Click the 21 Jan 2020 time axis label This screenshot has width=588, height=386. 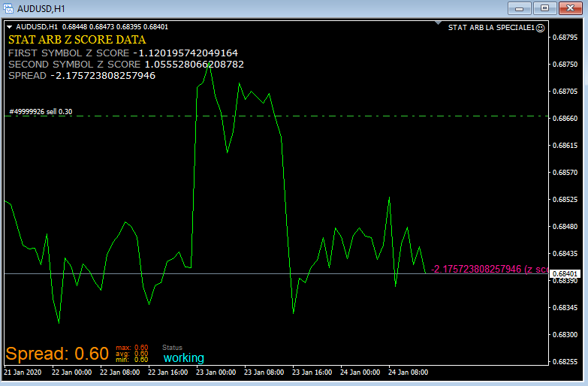pos(23,372)
